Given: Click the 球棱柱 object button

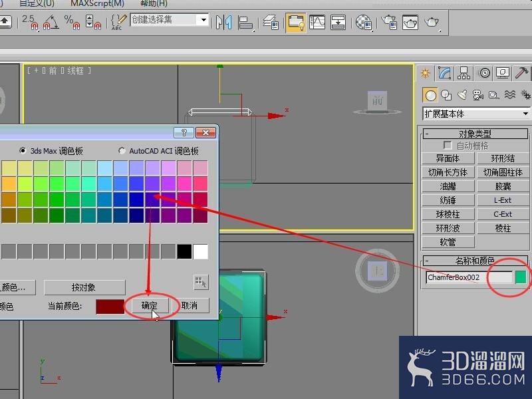Looking at the screenshot, I should pyautogui.click(x=448, y=214).
